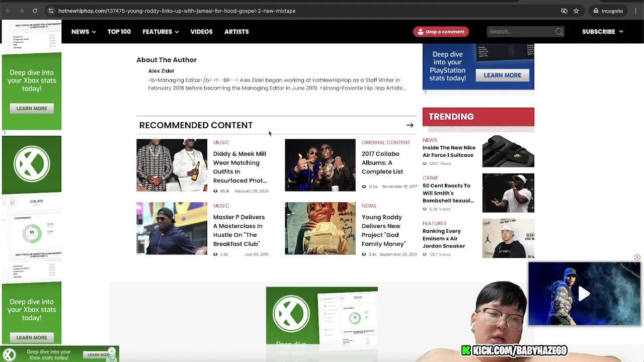The image size is (644, 362).
Task: Click Learn More in lower left Xbox ad
Action: [32, 337]
